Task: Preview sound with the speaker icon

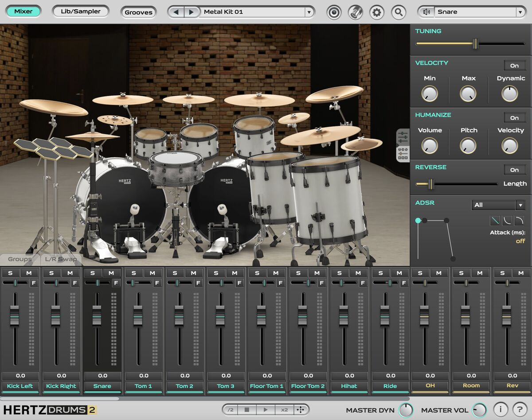Action: point(426,12)
